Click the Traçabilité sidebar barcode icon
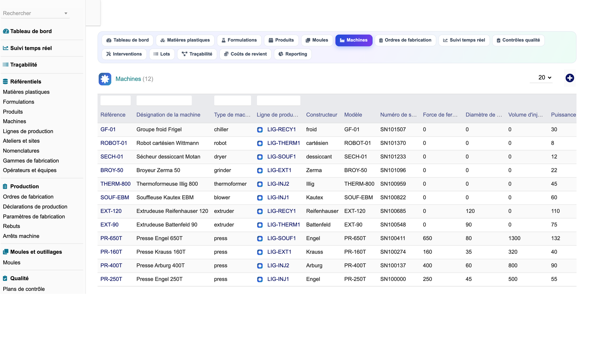589x364 pixels. (x=5, y=65)
